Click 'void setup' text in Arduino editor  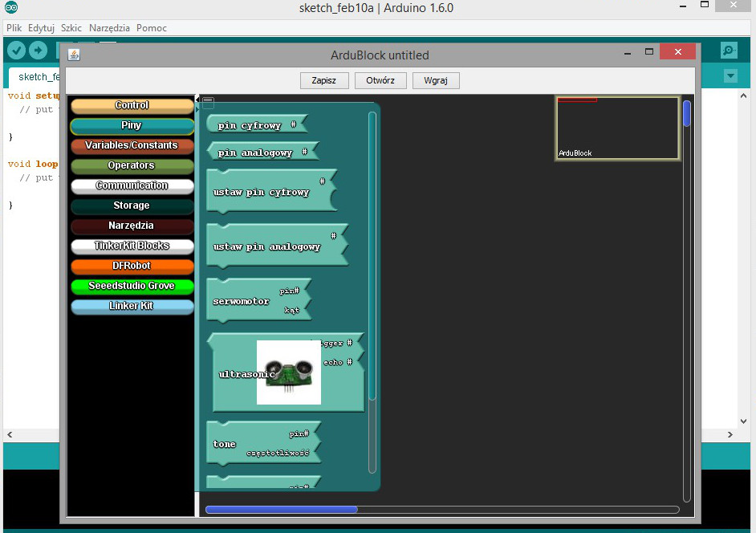[34, 96]
